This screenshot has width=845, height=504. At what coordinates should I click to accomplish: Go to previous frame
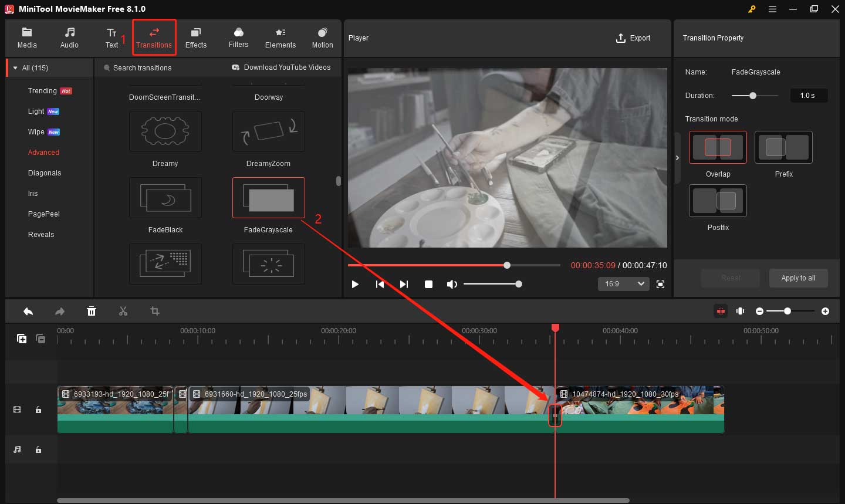[380, 284]
